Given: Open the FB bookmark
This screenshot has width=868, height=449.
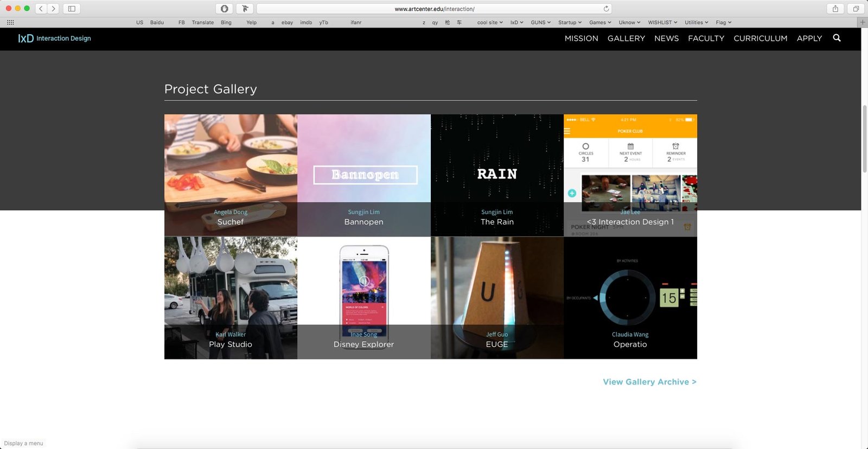Looking at the screenshot, I should (181, 22).
